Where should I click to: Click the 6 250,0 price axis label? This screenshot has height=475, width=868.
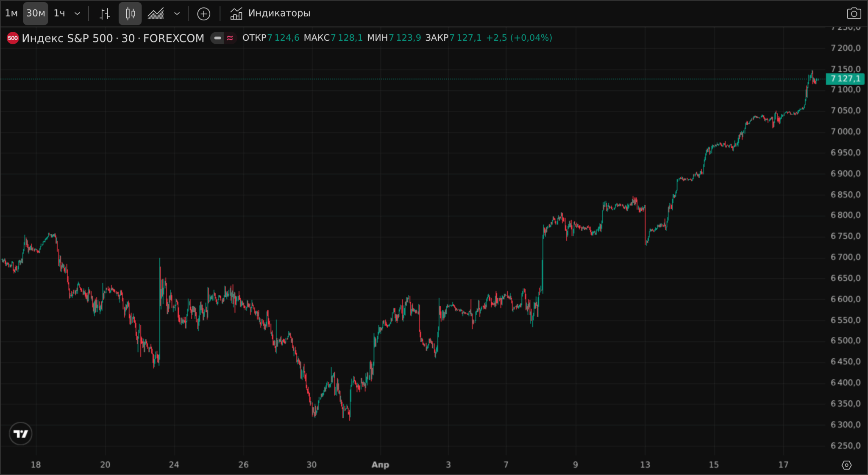(x=846, y=446)
